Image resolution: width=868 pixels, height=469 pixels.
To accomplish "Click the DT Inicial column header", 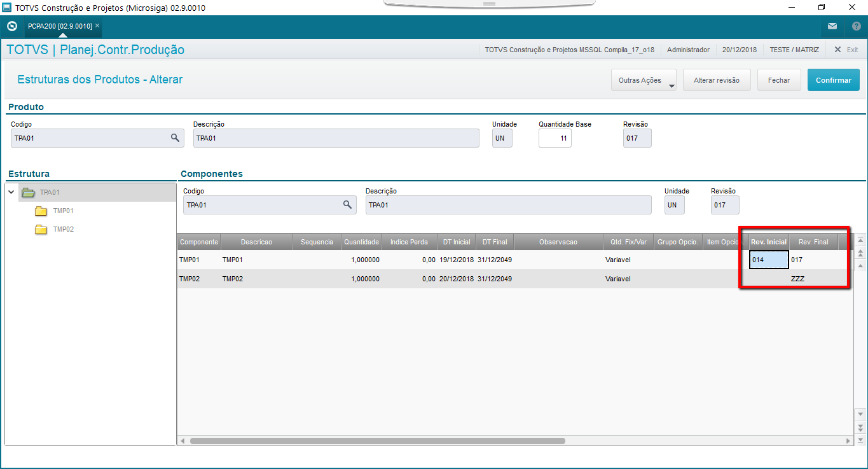I will tap(457, 242).
